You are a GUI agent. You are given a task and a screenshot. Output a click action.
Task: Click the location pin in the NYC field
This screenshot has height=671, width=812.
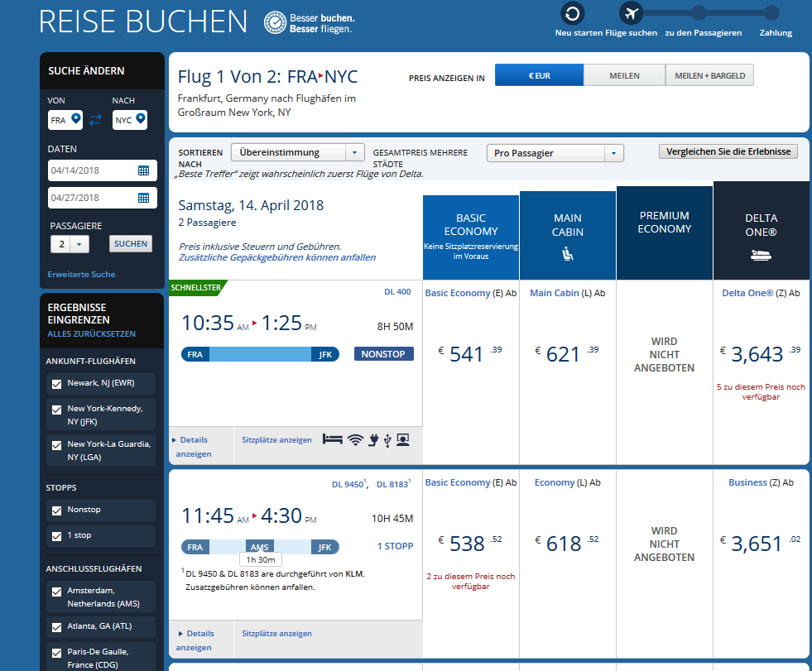point(140,120)
